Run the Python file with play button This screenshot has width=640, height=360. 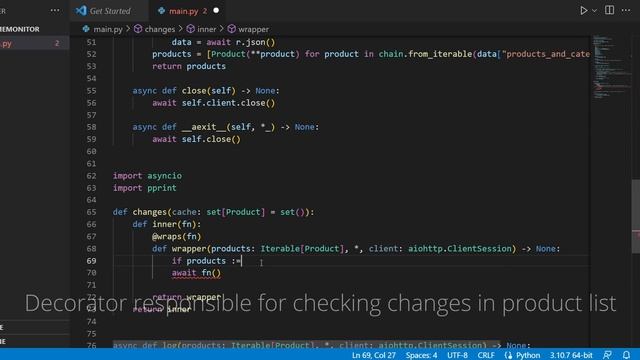(583, 11)
